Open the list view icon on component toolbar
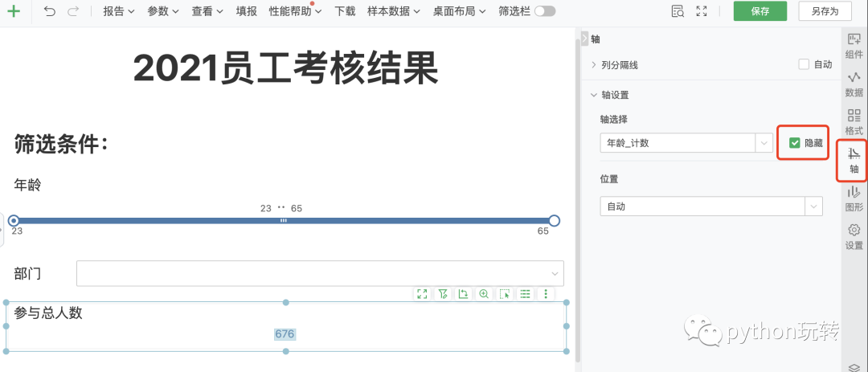Screen dimensions: 868x372 [526, 294]
